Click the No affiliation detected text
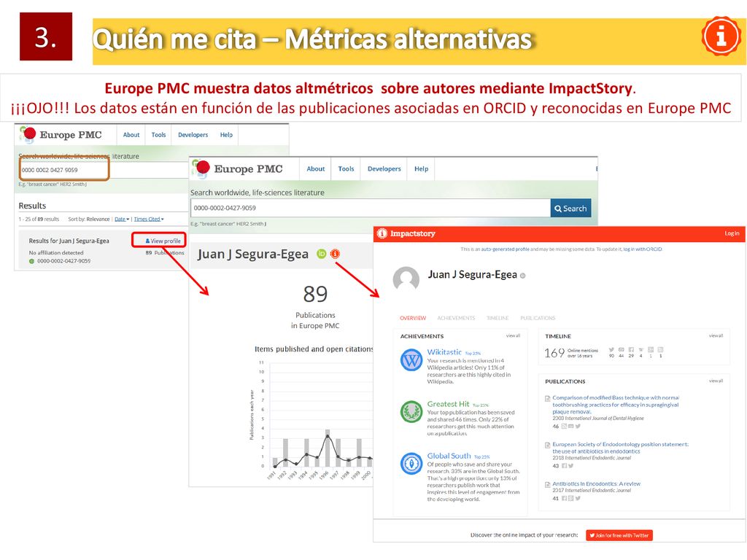The image size is (747, 560). point(56,253)
